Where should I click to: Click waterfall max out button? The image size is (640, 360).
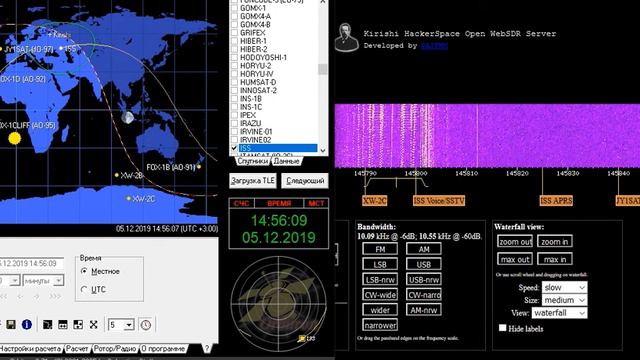coord(515,259)
